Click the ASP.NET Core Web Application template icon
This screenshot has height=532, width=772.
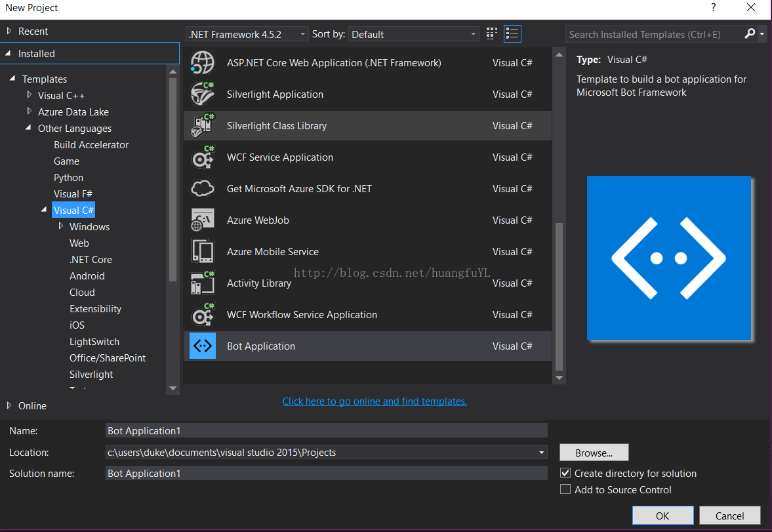point(203,63)
